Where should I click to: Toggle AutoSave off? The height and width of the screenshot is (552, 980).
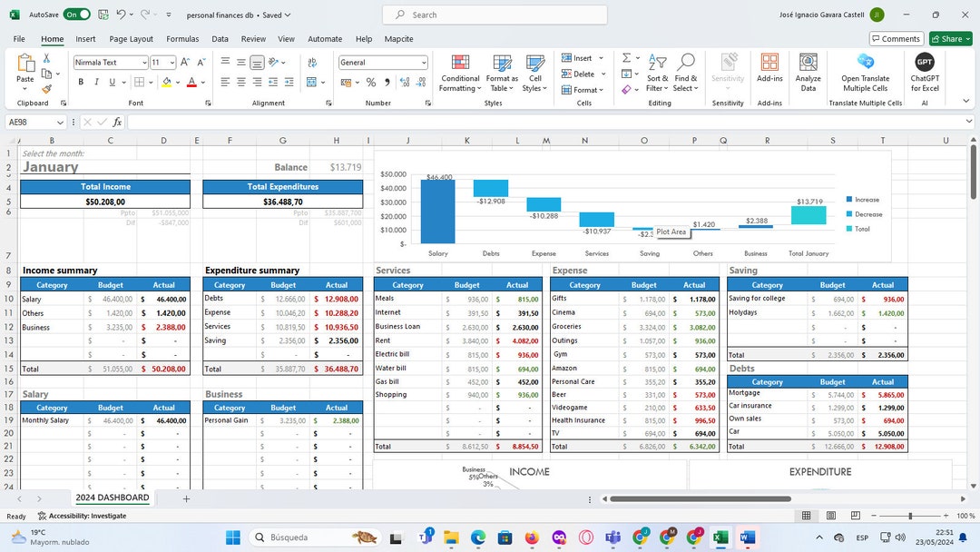tap(76, 15)
